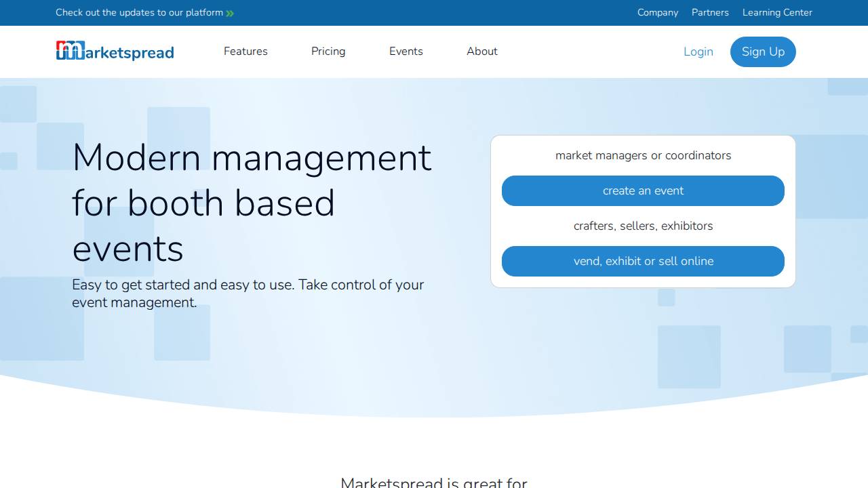Click the Login link

point(698,52)
